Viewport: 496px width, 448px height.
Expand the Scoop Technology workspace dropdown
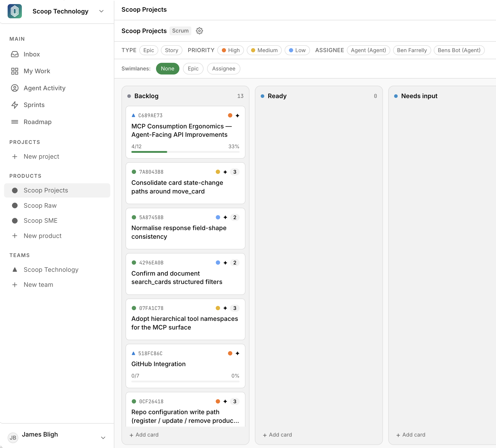pyautogui.click(x=101, y=11)
